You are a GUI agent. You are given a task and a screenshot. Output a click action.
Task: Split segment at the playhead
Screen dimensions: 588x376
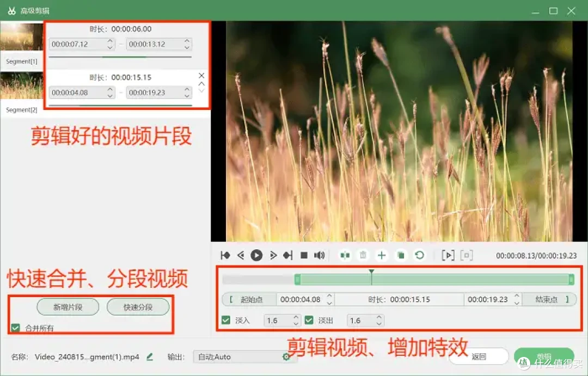click(x=345, y=255)
